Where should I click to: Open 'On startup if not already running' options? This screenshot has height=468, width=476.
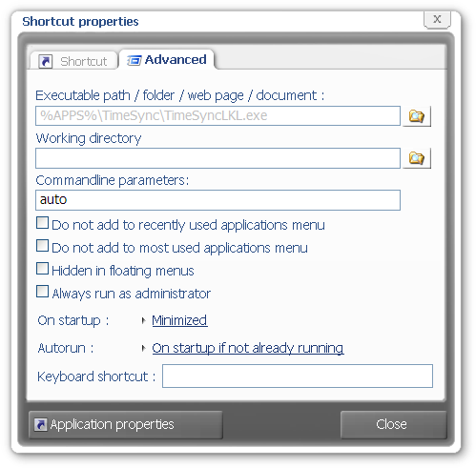click(248, 348)
